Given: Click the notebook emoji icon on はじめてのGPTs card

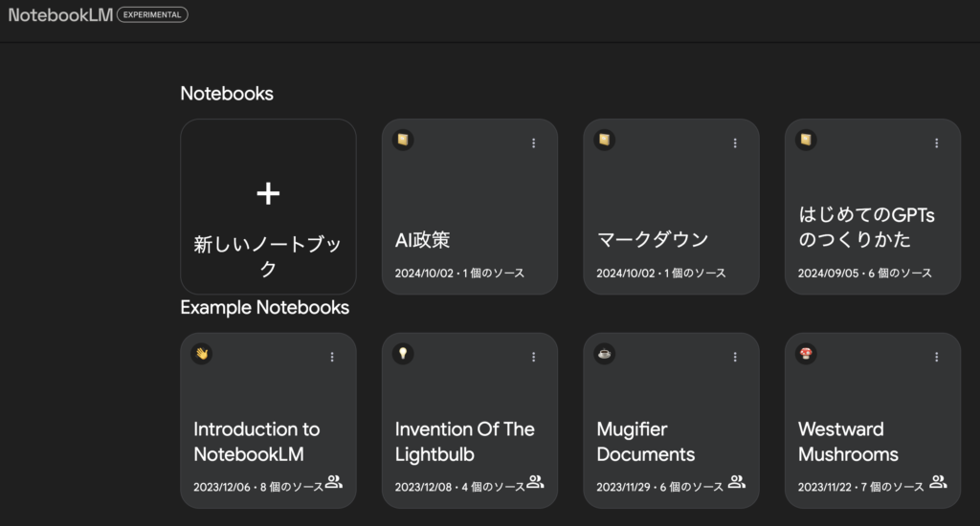Looking at the screenshot, I should (x=806, y=140).
